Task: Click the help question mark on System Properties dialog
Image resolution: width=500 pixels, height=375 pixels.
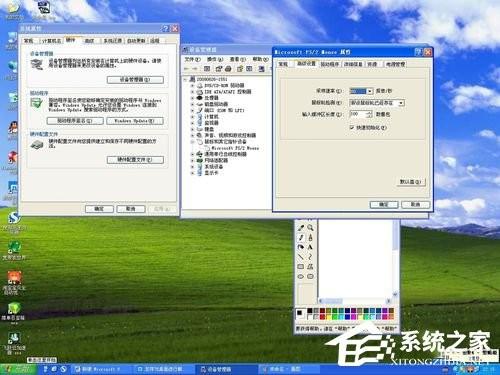Action: tap(166, 29)
